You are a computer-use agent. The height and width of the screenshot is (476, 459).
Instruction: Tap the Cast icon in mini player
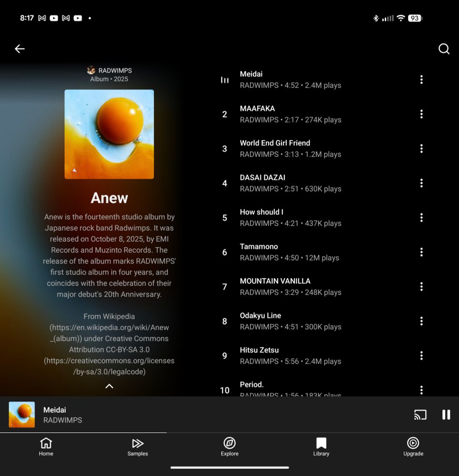coord(420,415)
